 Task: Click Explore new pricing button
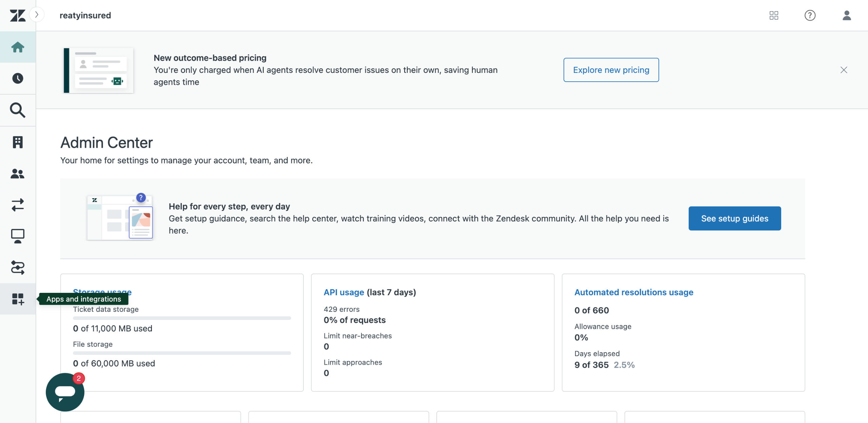[x=611, y=70]
